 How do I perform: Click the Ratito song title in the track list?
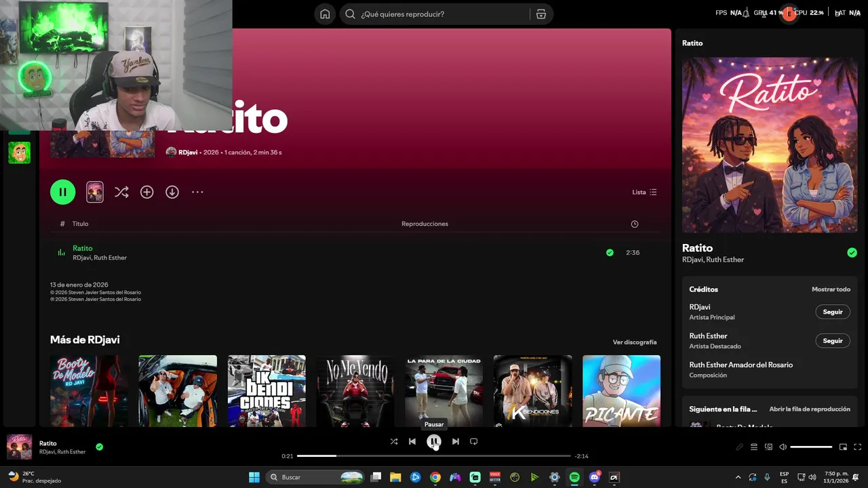click(x=83, y=249)
